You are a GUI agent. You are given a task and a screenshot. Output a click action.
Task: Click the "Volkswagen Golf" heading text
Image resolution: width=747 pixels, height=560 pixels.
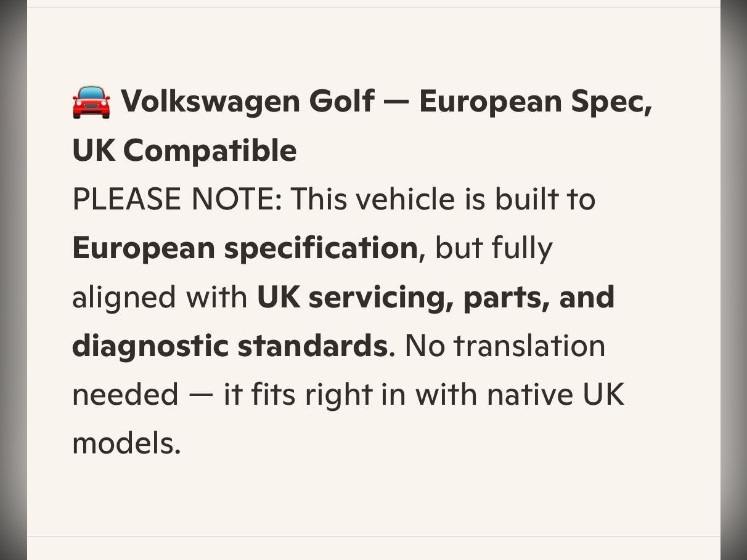pyautogui.click(x=247, y=101)
